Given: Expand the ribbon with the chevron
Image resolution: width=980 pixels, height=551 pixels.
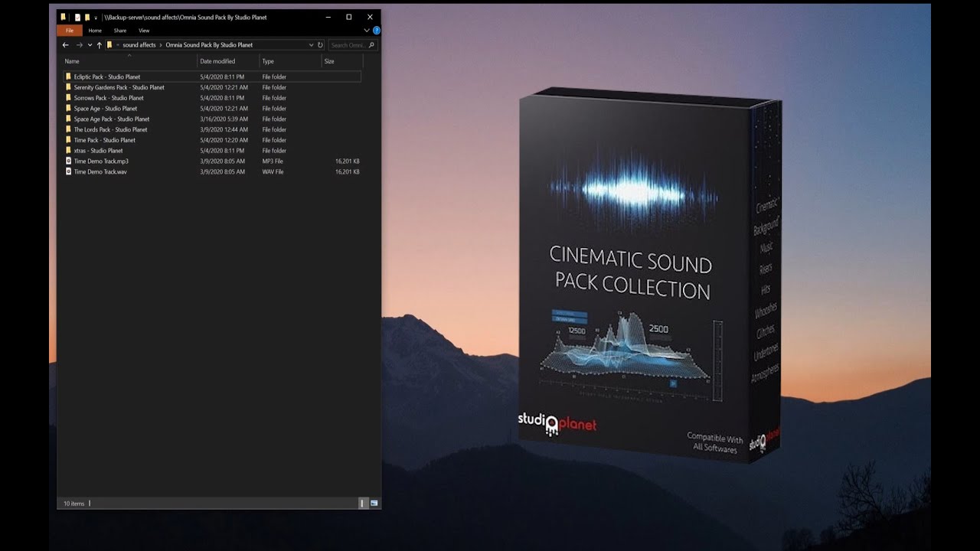Looking at the screenshot, I should click(366, 31).
